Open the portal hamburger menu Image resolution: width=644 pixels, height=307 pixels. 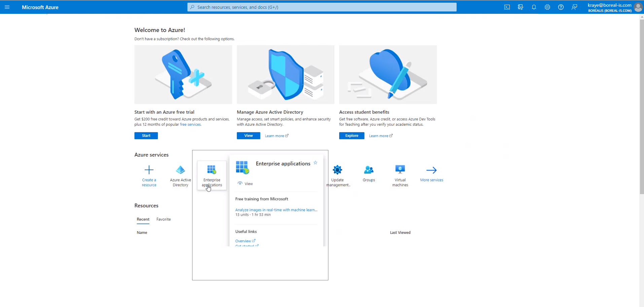click(7, 7)
